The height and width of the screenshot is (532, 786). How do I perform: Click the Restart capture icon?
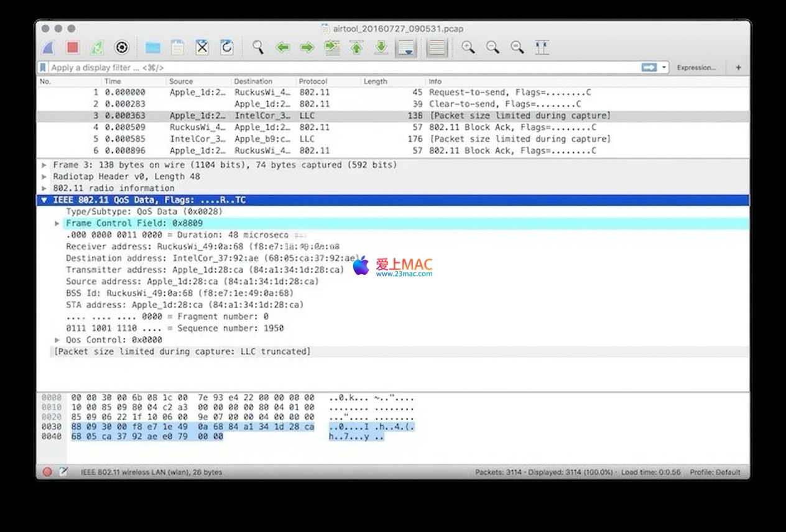click(x=97, y=47)
